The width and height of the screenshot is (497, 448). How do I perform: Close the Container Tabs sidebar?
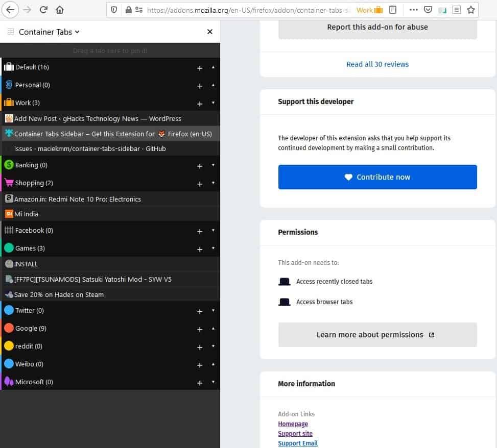tap(210, 32)
